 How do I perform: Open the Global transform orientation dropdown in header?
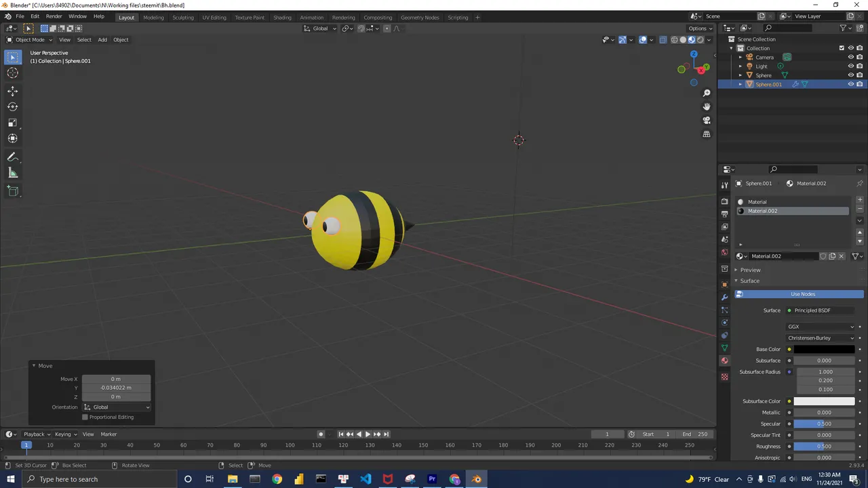coord(319,28)
